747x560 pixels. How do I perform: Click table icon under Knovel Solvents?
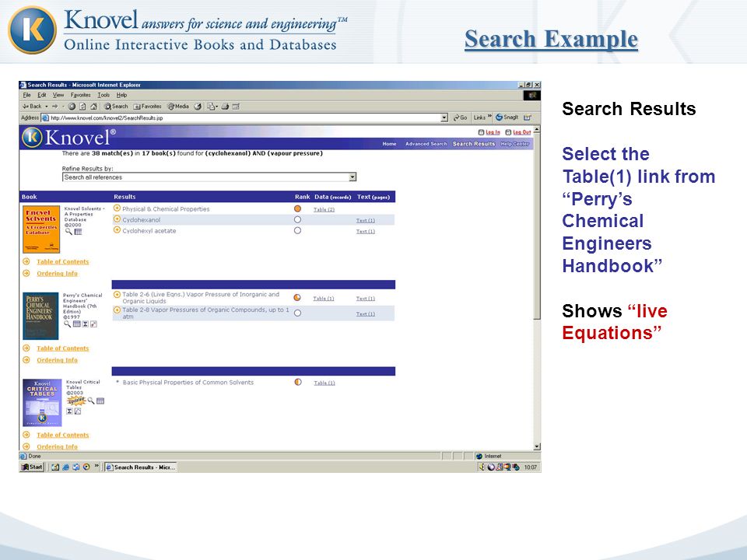(78, 232)
